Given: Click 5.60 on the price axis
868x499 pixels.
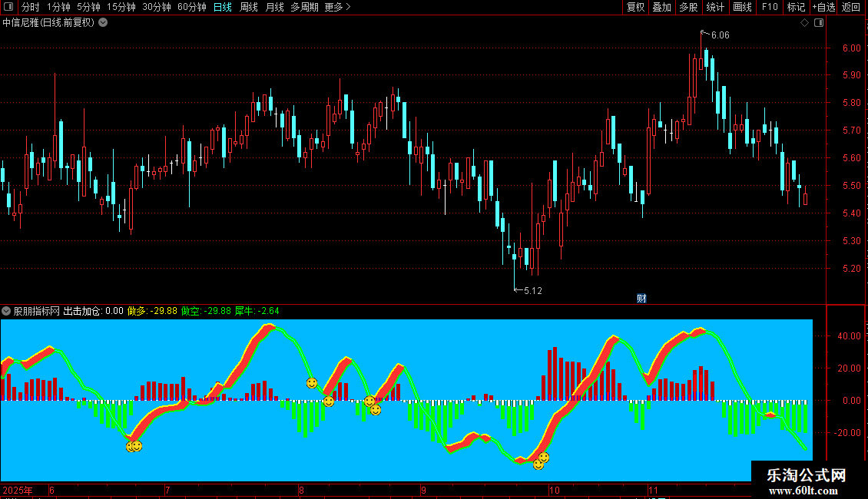Looking at the screenshot, I should click(851, 158).
